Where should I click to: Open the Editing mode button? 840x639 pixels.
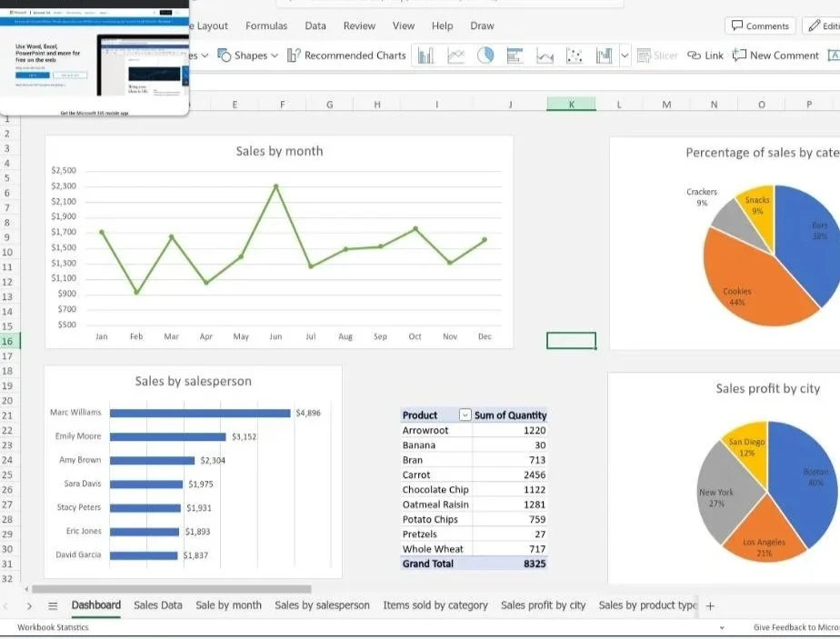[823, 25]
